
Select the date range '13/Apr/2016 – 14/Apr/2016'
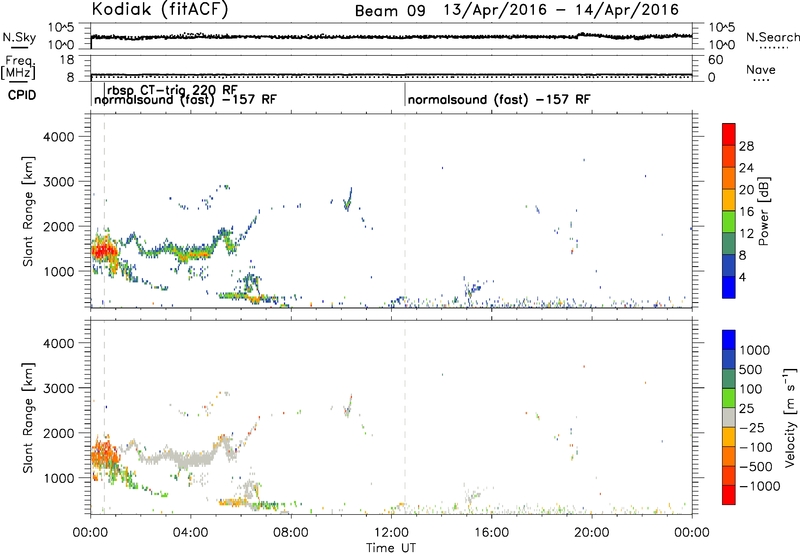561,10
